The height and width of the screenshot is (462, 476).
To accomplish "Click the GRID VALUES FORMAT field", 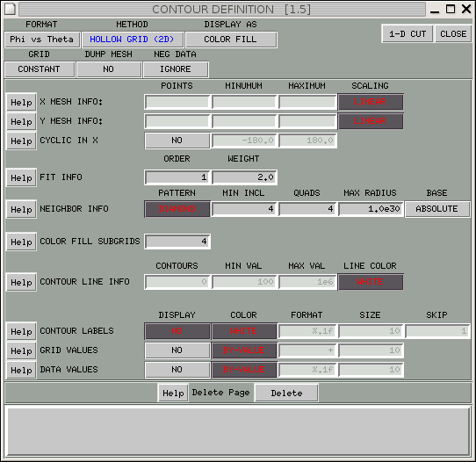I will 307,350.
